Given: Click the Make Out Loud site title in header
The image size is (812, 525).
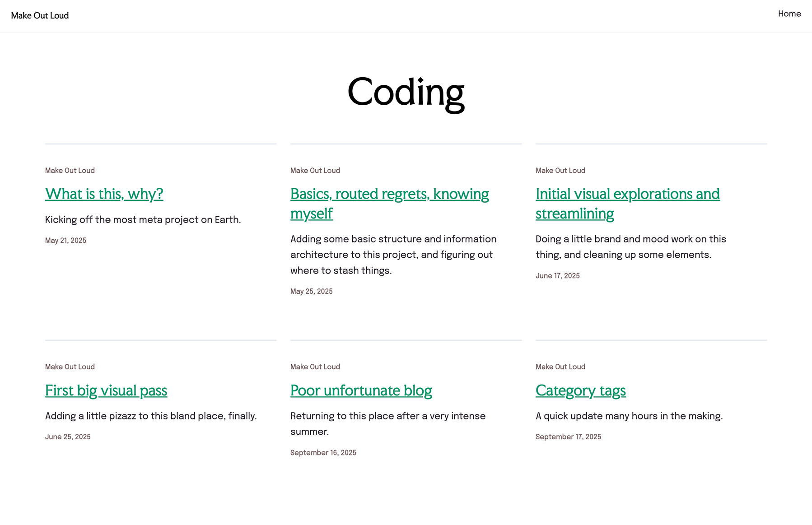Looking at the screenshot, I should (40, 15).
